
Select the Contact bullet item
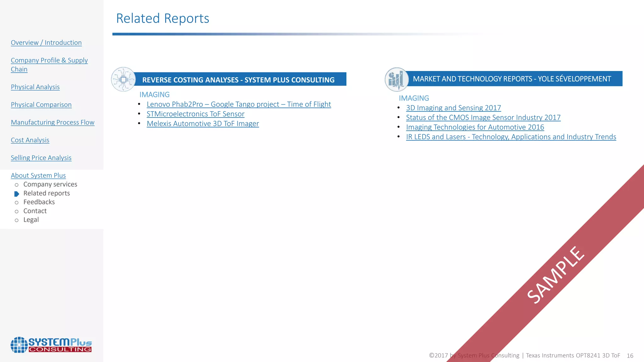(x=35, y=211)
